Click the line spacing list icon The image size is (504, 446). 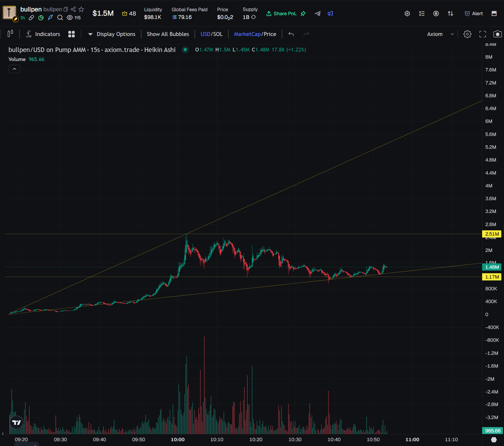pyautogui.click(x=422, y=13)
